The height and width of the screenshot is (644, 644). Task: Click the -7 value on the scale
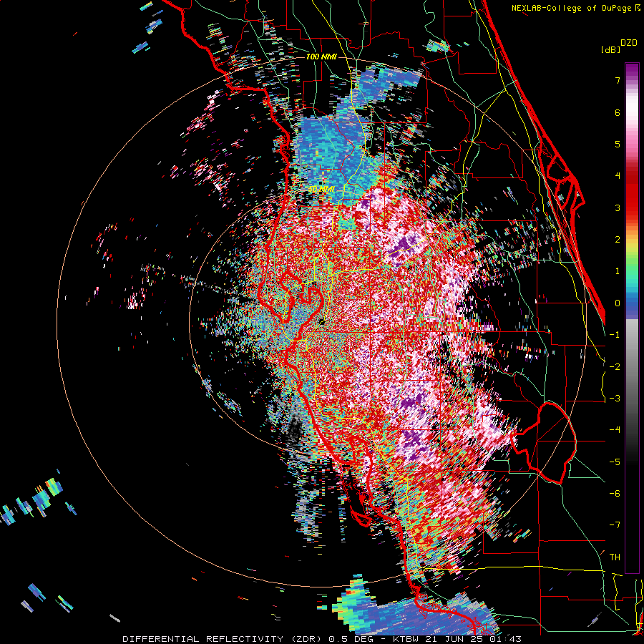[615, 525]
